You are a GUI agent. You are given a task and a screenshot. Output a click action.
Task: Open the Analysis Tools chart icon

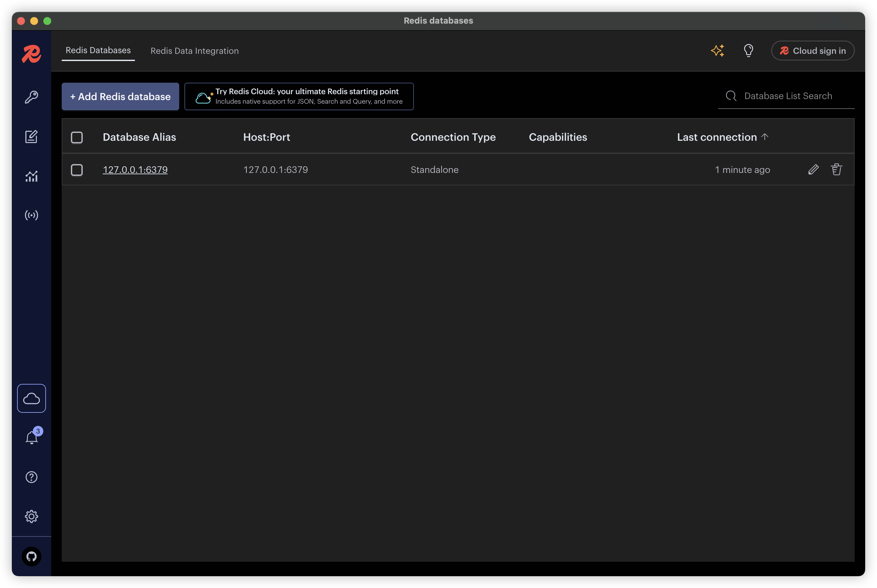point(32,176)
